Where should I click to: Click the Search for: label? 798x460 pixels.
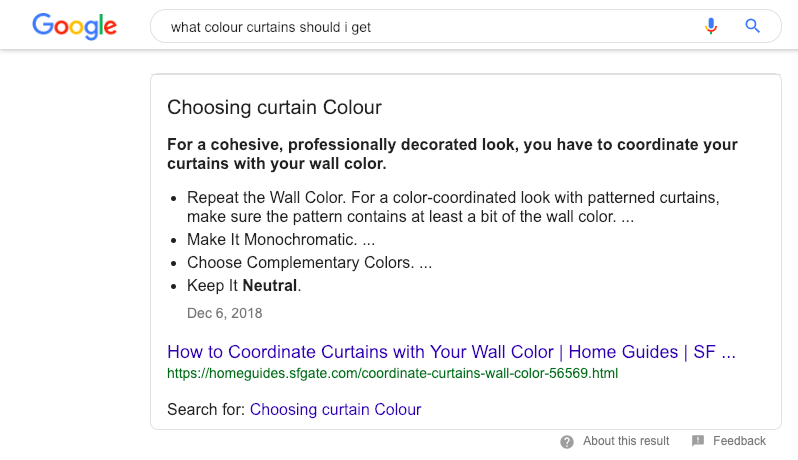pyautogui.click(x=207, y=409)
